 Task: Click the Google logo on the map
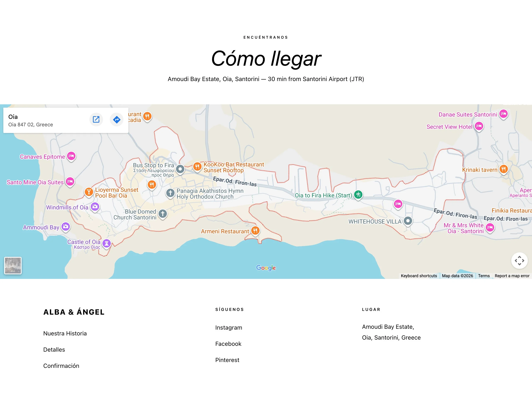[266, 268]
